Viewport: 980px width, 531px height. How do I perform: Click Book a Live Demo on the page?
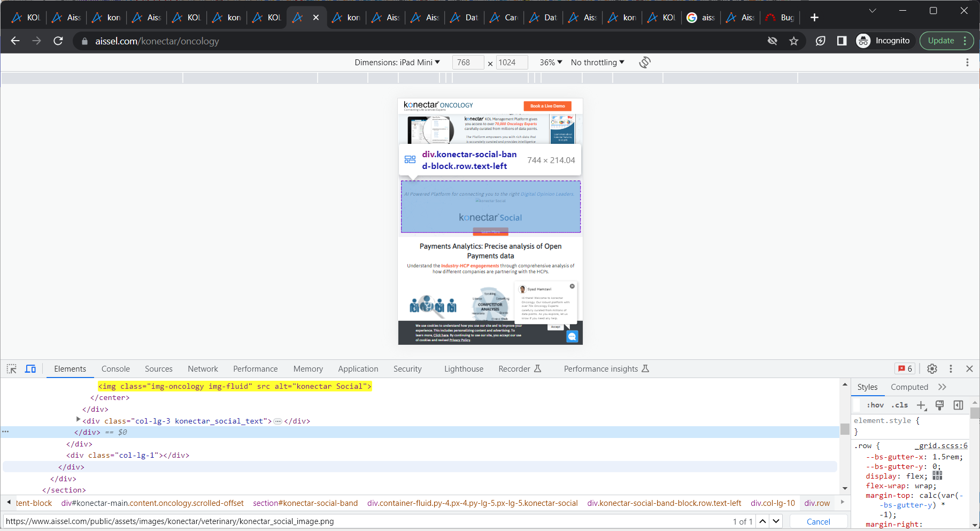pos(547,106)
